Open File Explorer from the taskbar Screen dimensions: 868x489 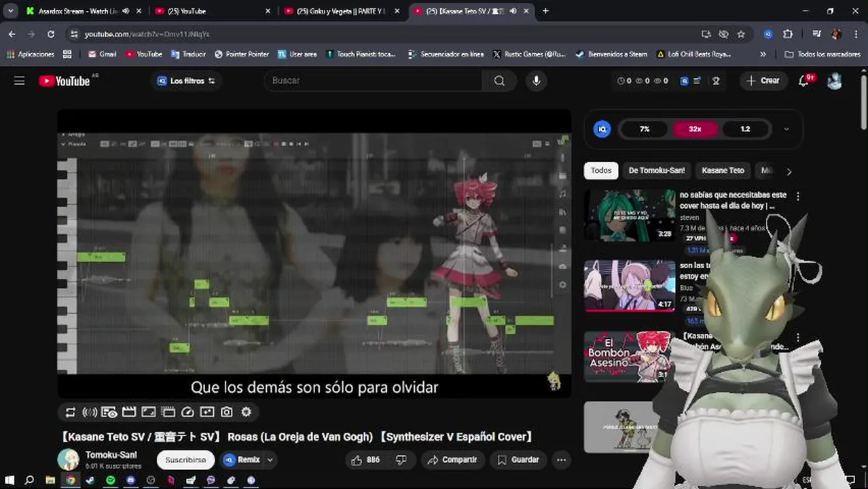click(50, 480)
